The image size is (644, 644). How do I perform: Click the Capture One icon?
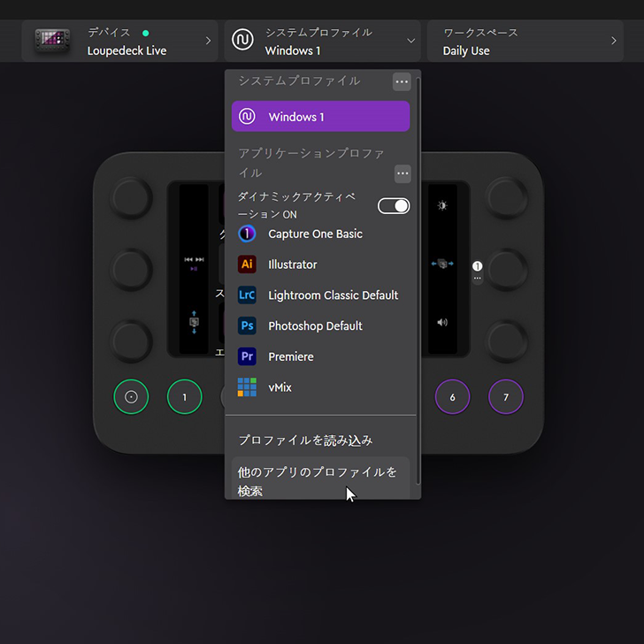(247, 234)
